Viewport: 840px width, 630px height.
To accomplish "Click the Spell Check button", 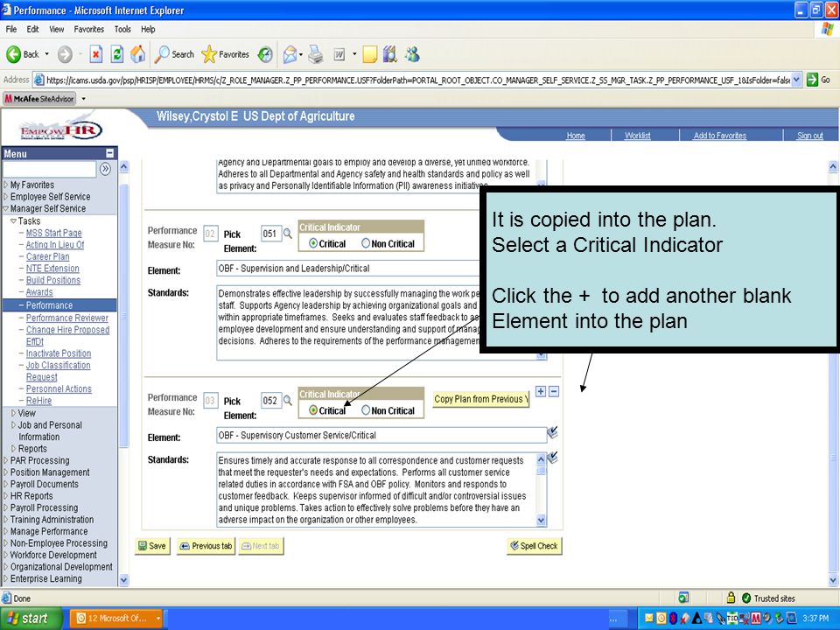I will 534,546.
